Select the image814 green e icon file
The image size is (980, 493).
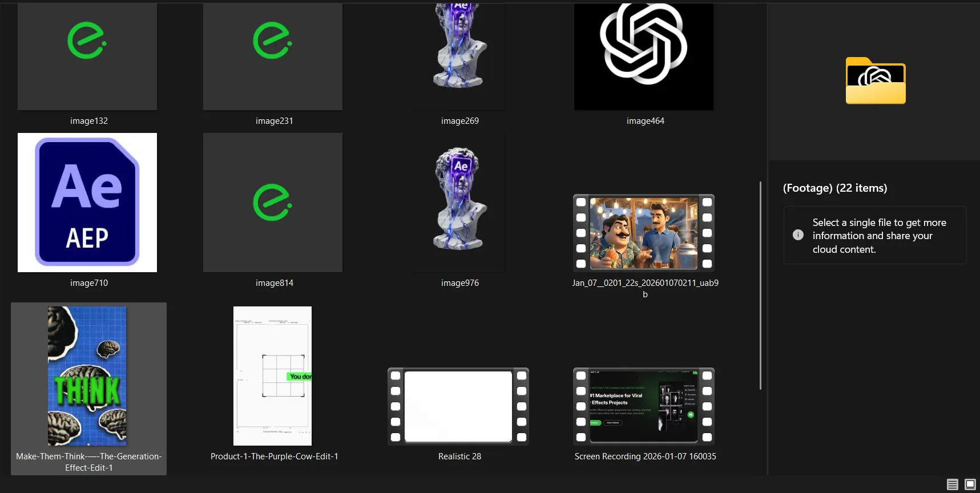273,203
